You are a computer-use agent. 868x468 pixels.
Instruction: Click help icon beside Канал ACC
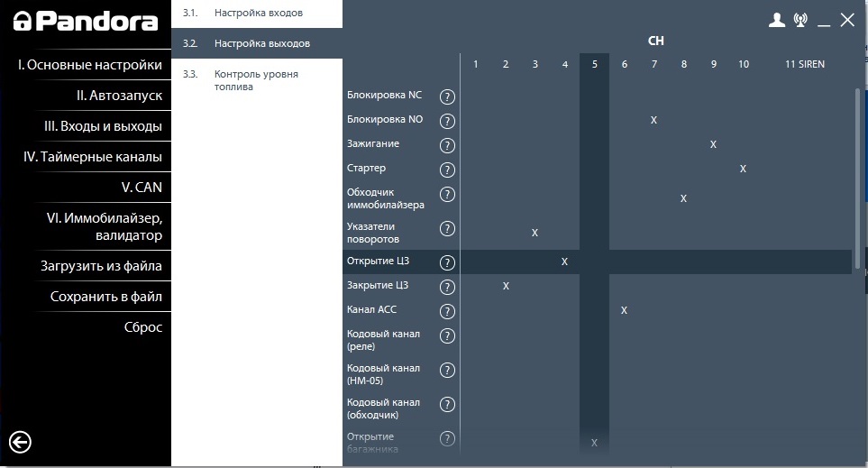(x=447, y=311)
